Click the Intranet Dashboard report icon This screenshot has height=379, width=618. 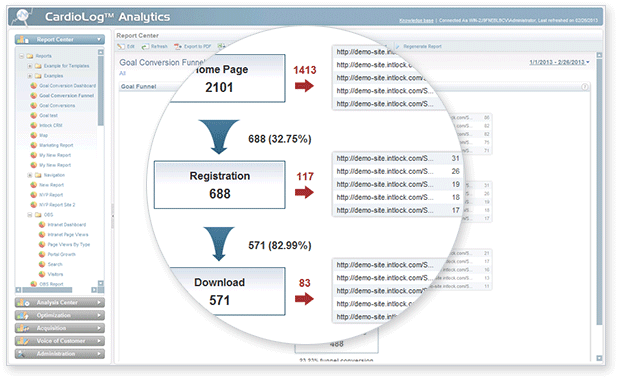click(42, 225)
